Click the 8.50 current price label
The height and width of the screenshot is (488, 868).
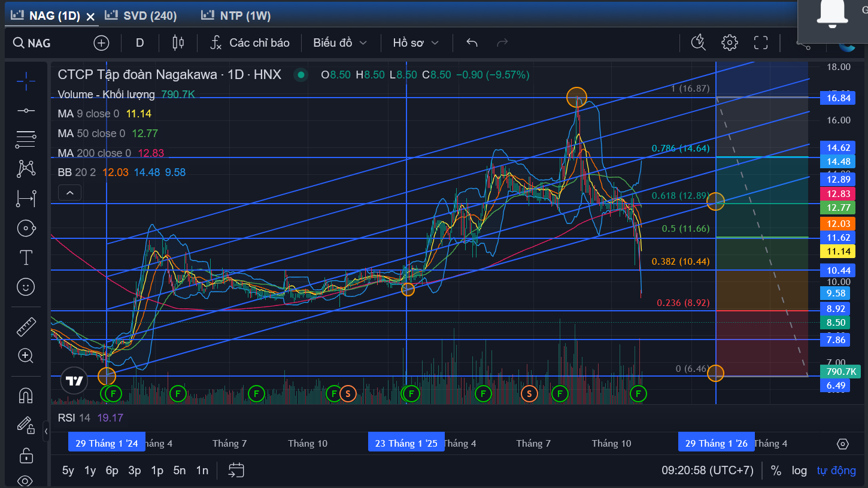pos(836,323)
